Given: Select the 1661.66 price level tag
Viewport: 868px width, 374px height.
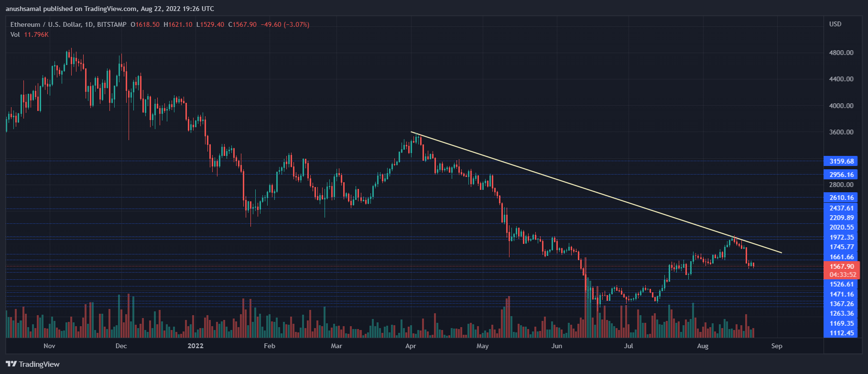Looking at the screenshot, I should click(841, 257).
